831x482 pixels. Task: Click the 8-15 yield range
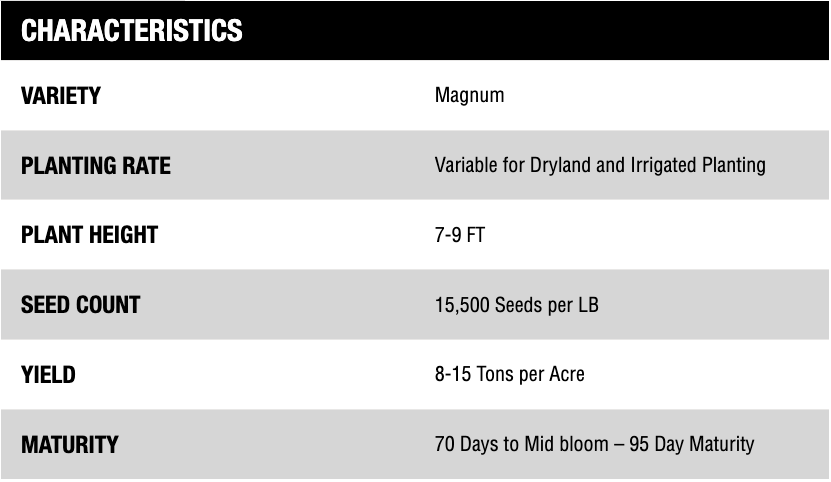point(453,374)
